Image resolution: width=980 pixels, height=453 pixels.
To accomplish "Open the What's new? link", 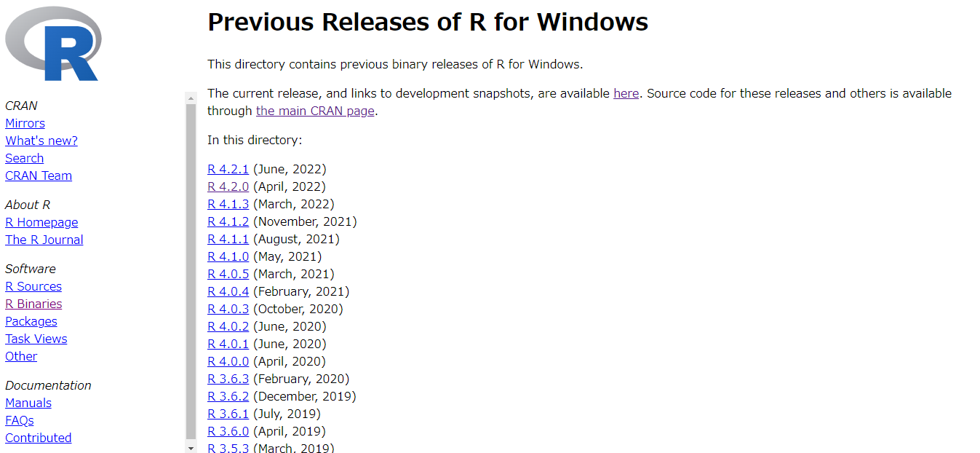I will pos(41,141).
